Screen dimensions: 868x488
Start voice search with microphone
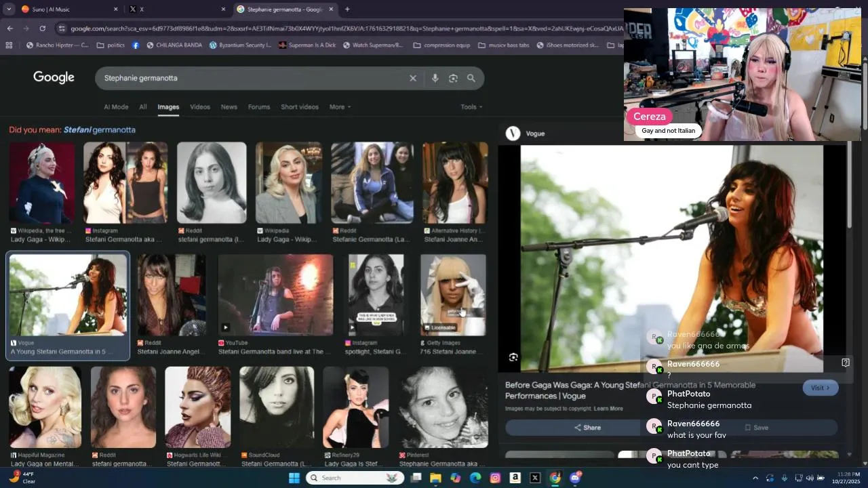435,78
